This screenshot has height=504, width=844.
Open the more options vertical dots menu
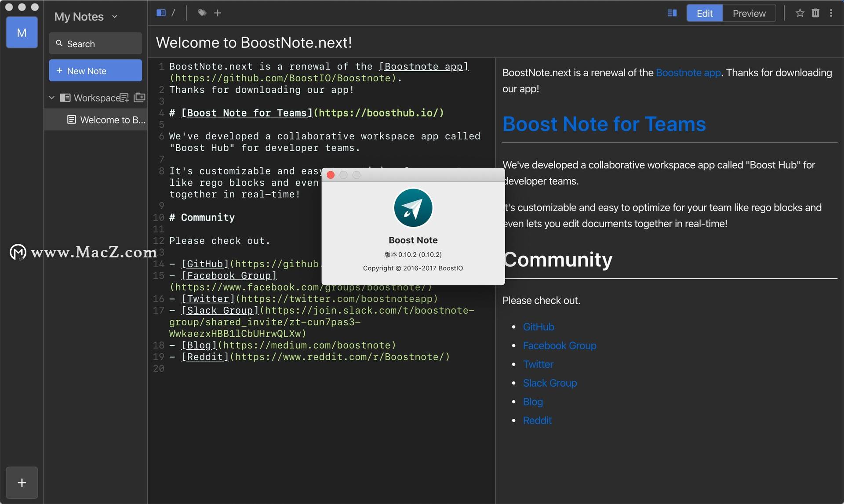[x=831, y=13]
